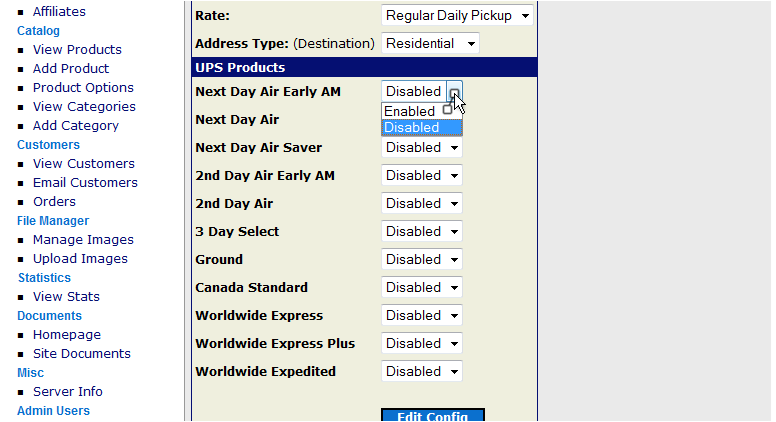Open the Next Day Air Saver dropdown
Viewport: 776px width, 422px height.
pos(421,147)
